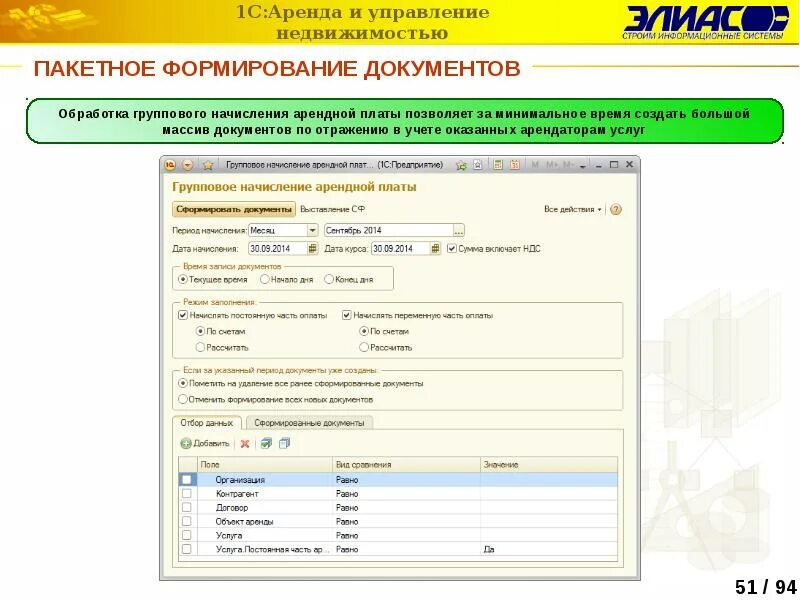Click Сформировать документы button

[x=234, y=209]
